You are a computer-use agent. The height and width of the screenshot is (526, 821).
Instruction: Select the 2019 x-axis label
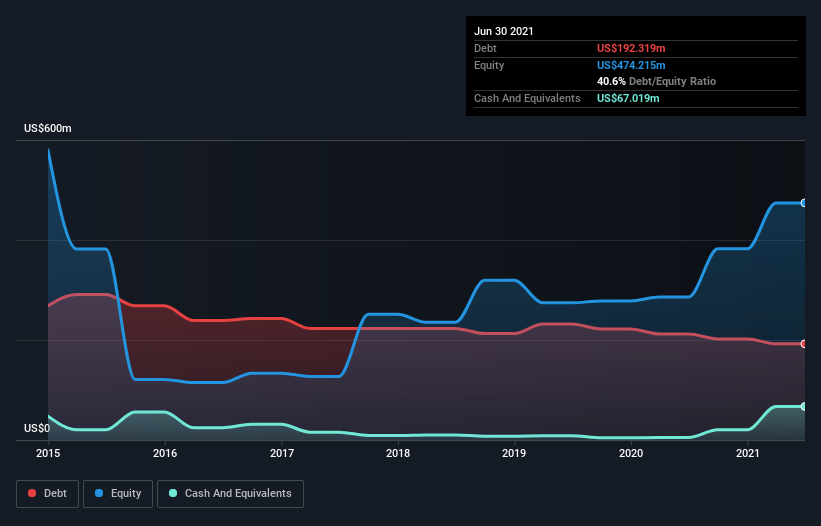point(514,453)
